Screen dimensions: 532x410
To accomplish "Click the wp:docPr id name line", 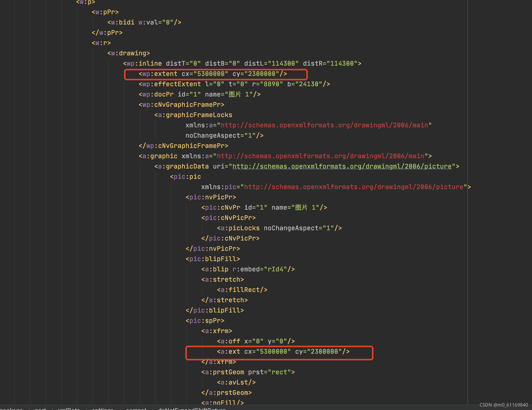I will point(199,95).
